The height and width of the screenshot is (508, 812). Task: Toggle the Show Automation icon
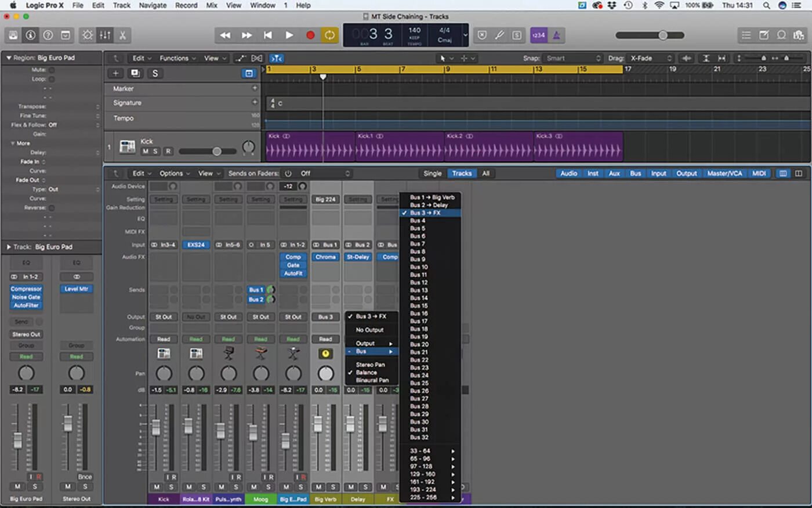coord(240,58)
